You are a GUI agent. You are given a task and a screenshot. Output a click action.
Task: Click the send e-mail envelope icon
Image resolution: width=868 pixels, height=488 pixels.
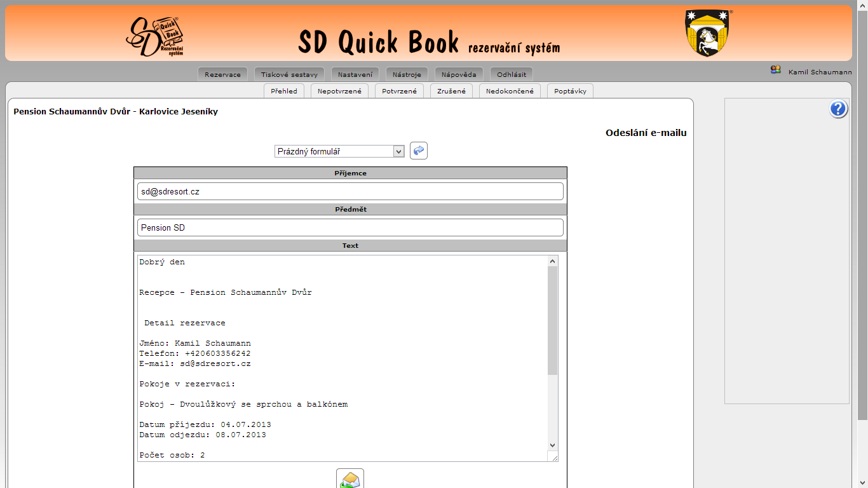point(350,478)
